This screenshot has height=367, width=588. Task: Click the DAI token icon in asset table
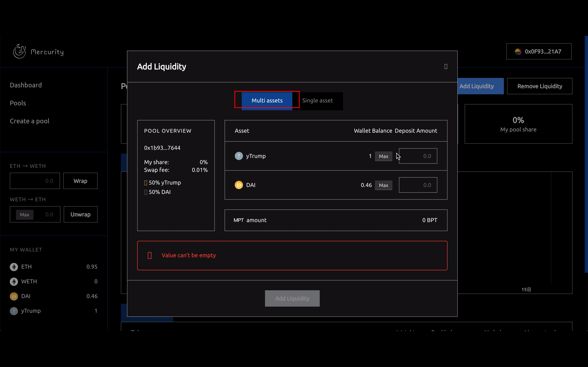(239, 185)
